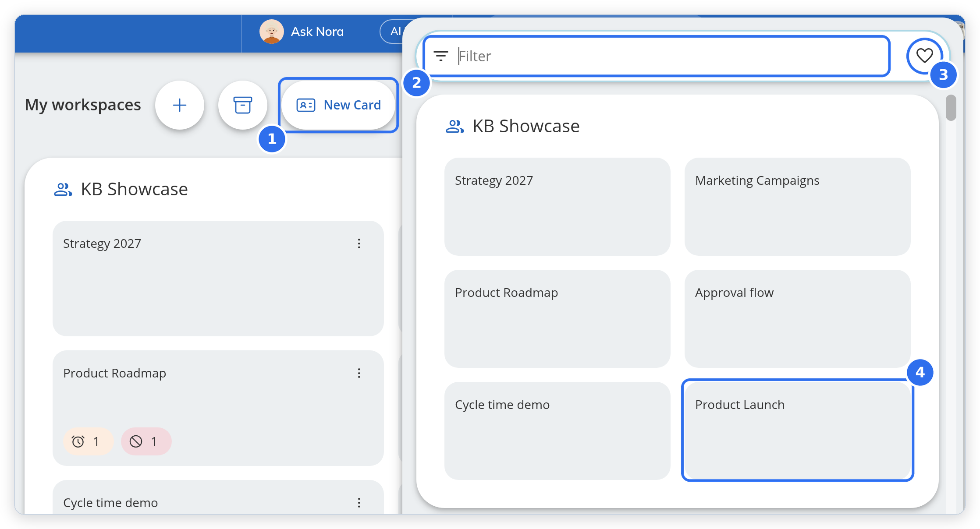Screen dimensions: 980x529
Task: Focus the Filter input field
Action: coord(657,56)
